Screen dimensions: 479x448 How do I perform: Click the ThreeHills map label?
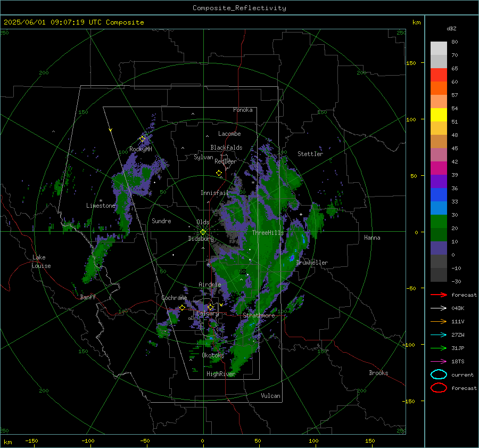(x=268, y=233)
